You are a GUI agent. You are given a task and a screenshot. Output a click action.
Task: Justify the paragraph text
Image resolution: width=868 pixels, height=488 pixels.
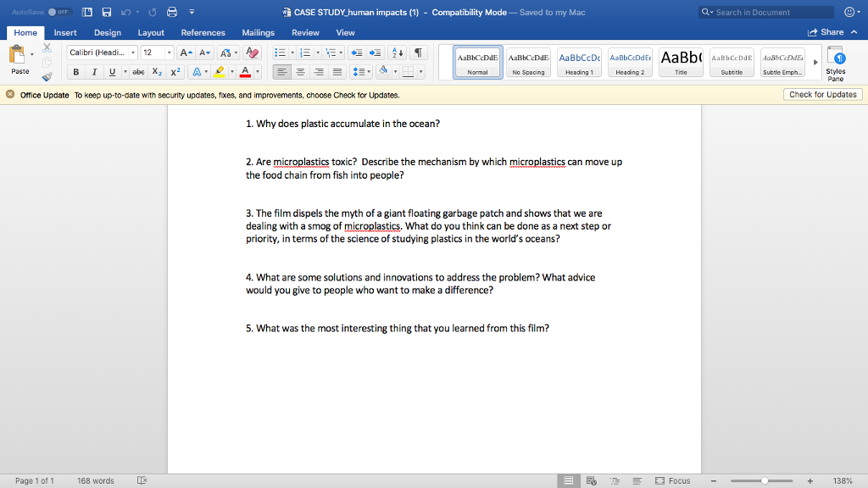(337, 72)
